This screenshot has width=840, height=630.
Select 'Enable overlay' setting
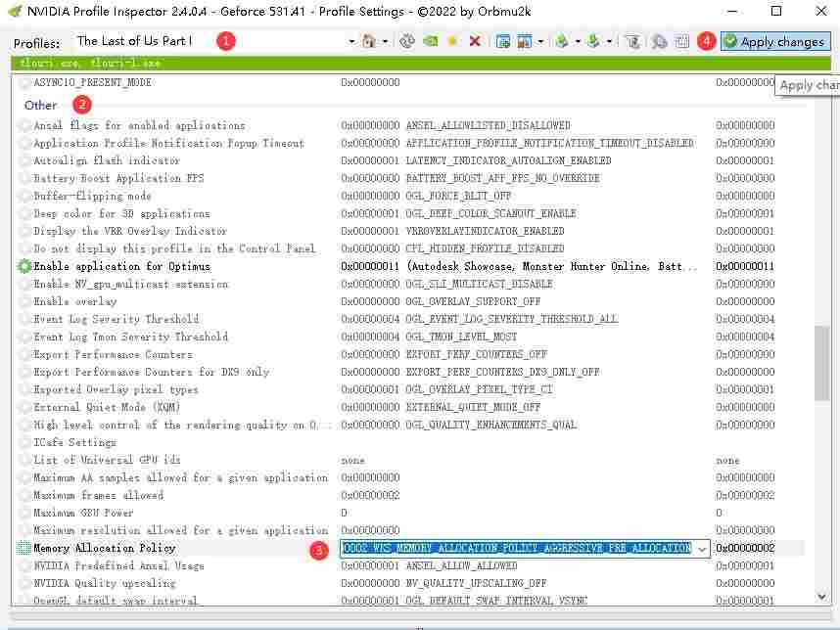(75, 301)
